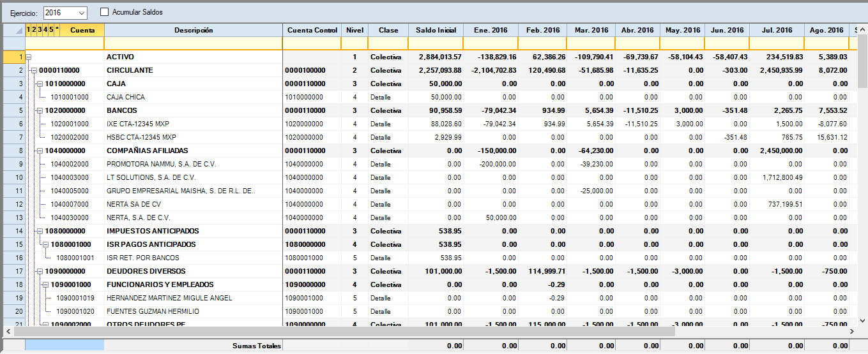Click outline level 4 button in header
Image resolution: width=868 pixels, height=354 pixels.
click(45, 30)
